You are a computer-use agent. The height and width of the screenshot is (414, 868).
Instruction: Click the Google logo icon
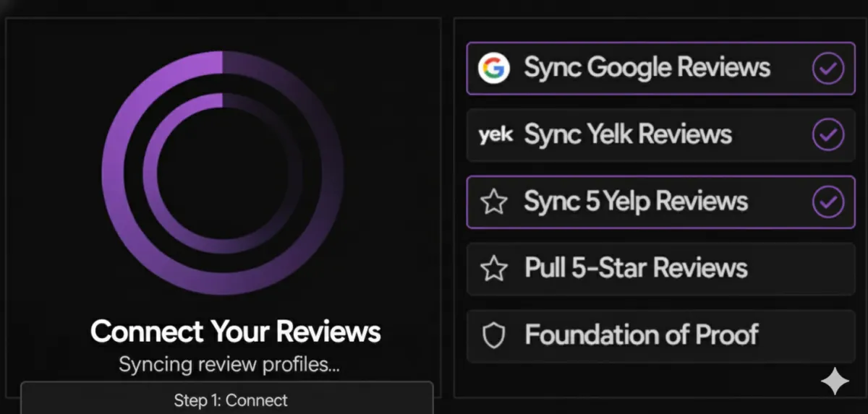pyautogui.click(x=493, y=69)
